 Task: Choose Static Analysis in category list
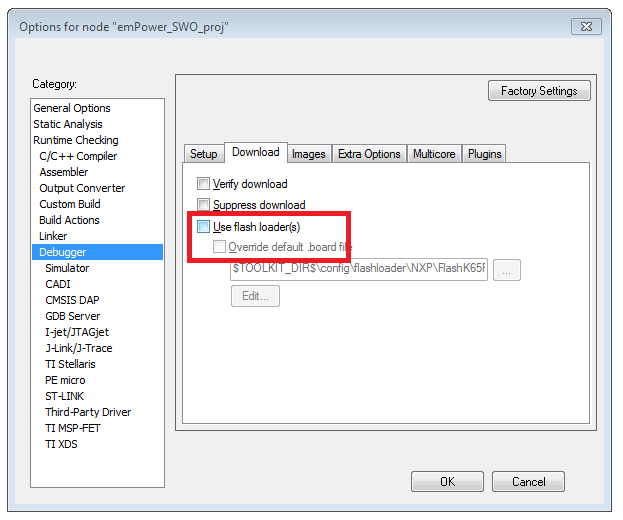pyautogui.click(x=68, y=124)
